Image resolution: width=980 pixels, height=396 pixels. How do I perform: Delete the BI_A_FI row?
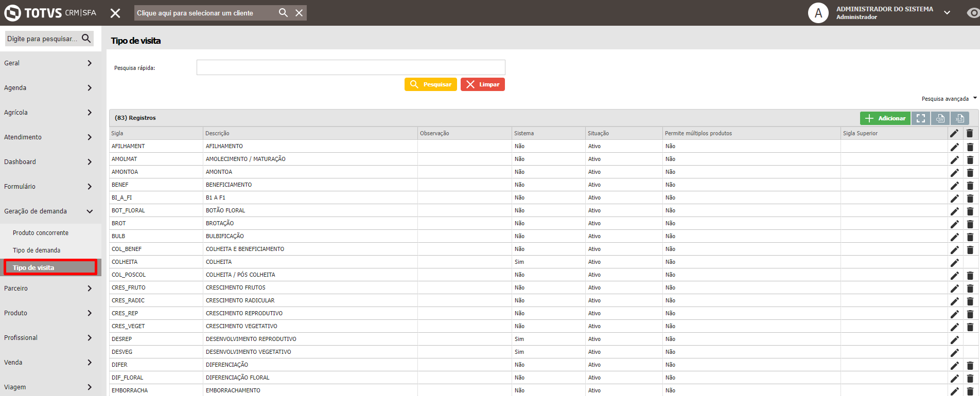(970, 198)
